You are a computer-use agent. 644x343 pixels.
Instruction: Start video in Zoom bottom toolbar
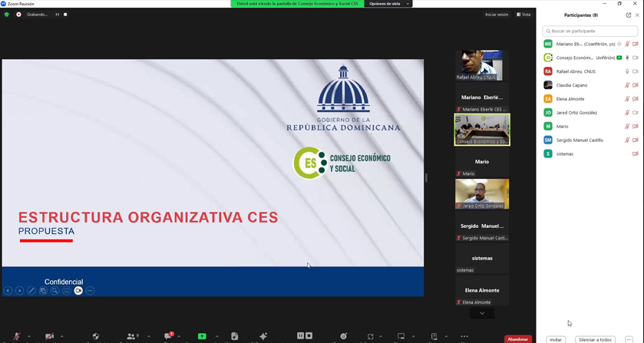tap(50, 336)
